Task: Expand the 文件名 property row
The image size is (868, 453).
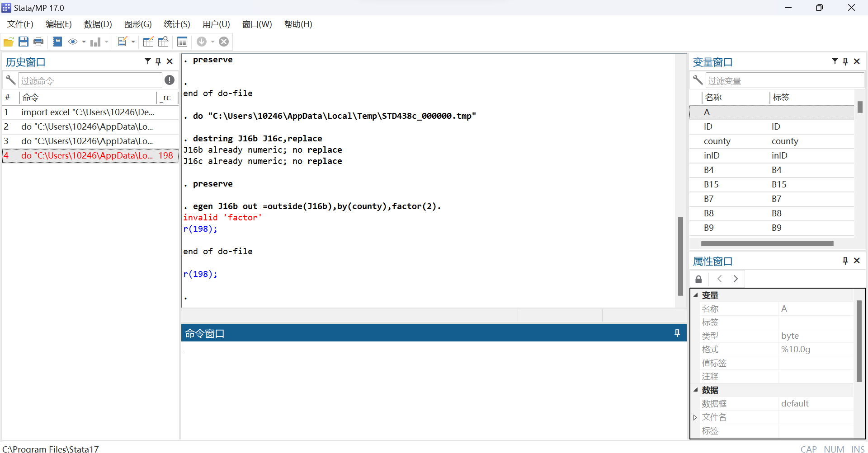Action: point(695,417)
